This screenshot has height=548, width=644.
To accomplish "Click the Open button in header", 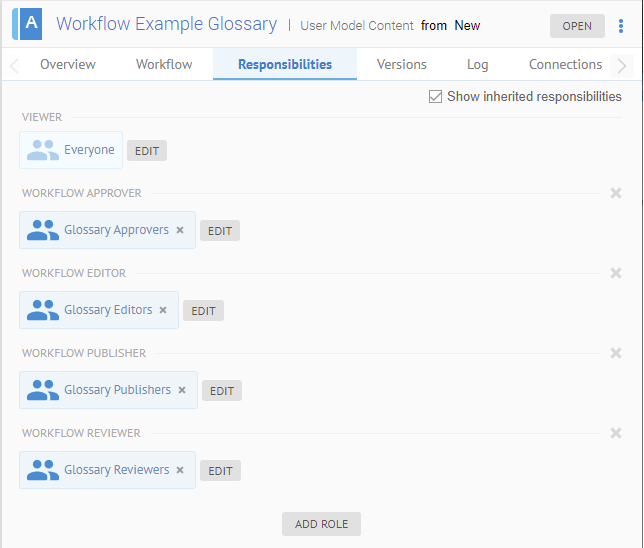I will point(577,26).
